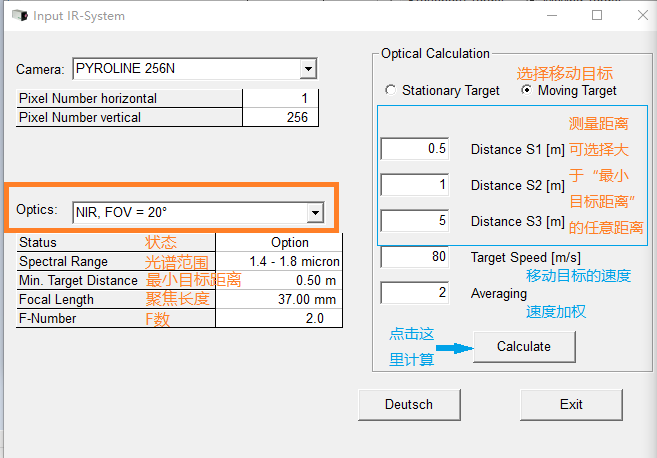This screenshot has width=657, height=458.
Task: Click the Pixel Number vertical value cell
Action: point(280,117)
